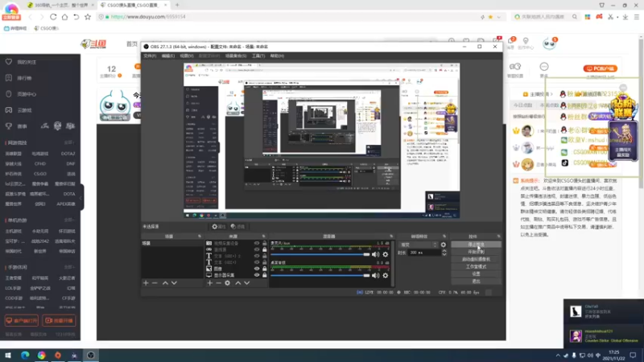This screenshot has height=362, width=644.
Task: Open the OBS 工具(T) menu
Action: click(258, 56)
